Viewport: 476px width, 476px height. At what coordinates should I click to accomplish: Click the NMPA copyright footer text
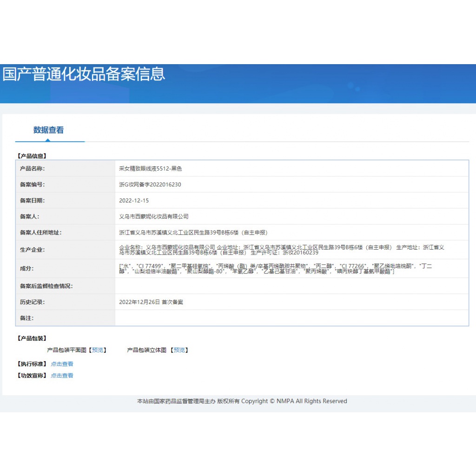click(x=242, y=401)
